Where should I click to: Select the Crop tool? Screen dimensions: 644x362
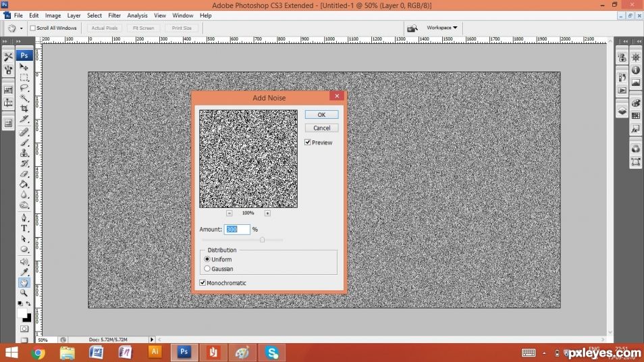pos(24,109)
